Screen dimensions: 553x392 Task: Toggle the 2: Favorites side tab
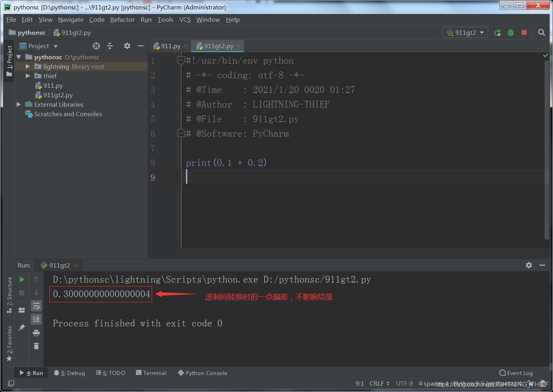pyautogui.click(x=9, y=343)
